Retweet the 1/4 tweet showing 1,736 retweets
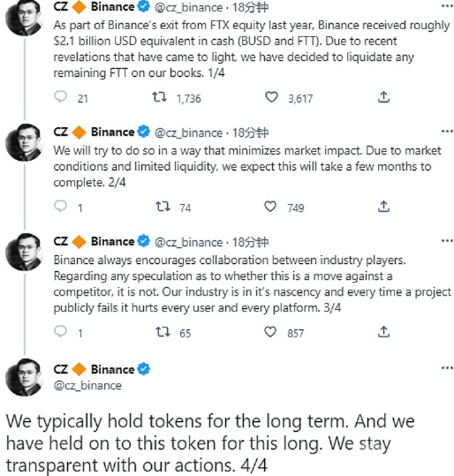Screen dimensions: 454x476 pyautogui.click(x=160, y=97)
